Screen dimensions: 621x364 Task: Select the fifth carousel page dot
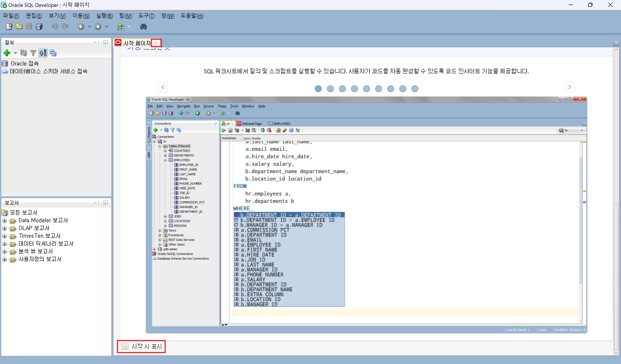(366, 89)
